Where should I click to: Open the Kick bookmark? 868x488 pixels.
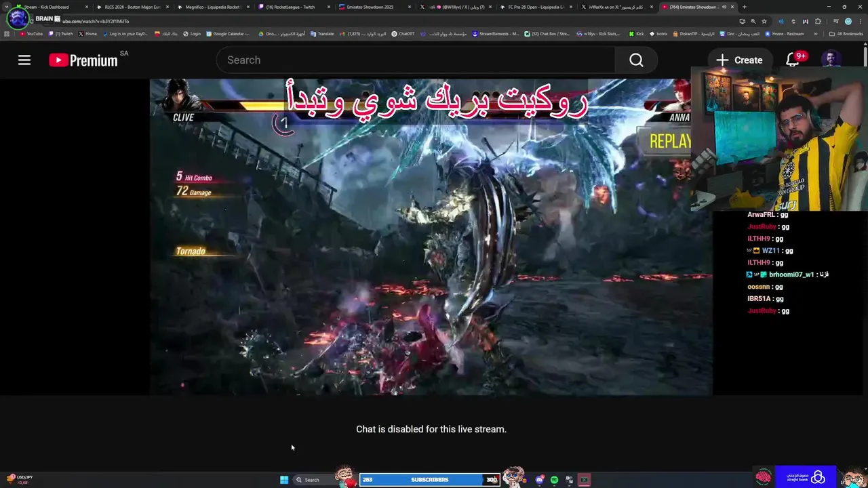(637, 33)
